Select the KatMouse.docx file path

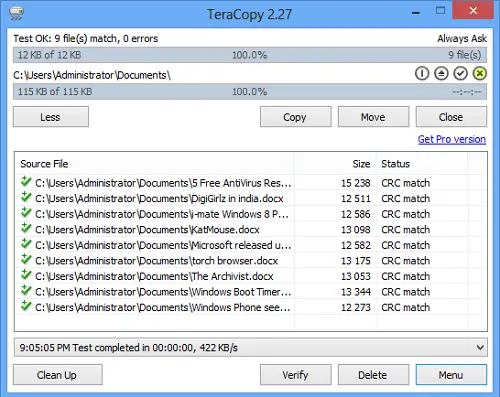point(147,230)
